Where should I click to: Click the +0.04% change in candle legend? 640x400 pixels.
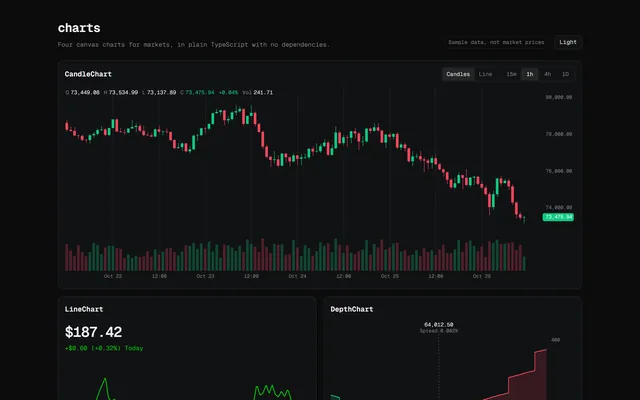[x=228, y=93]
